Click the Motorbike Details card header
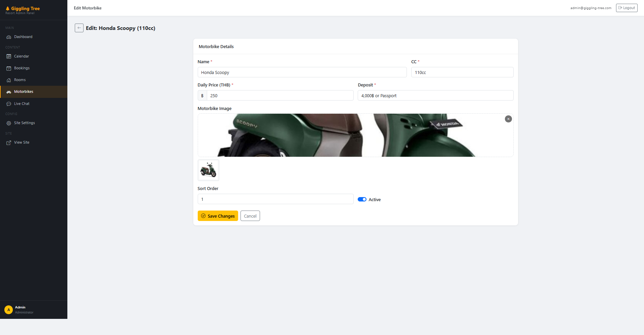The height and width of the screenshot is (335, 644). (x=356, y=46)
